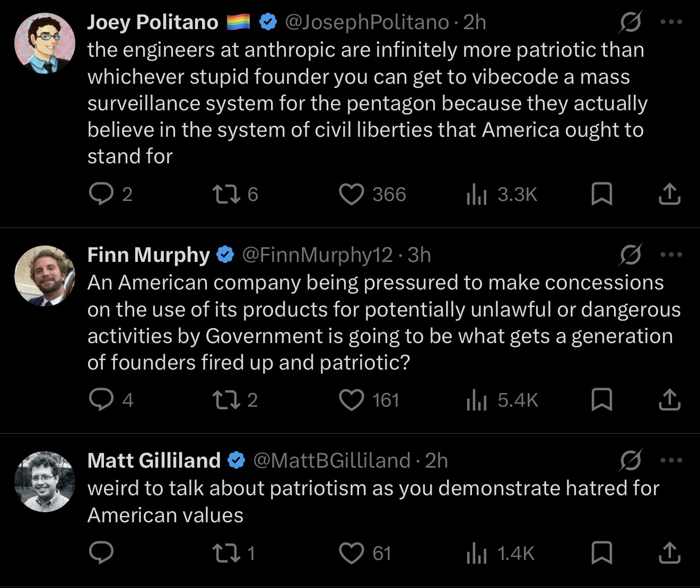The width and height of the screenshot is (700, 588).
Task: Share Matt Gilliland's tweet
Action: pos(669,554)
